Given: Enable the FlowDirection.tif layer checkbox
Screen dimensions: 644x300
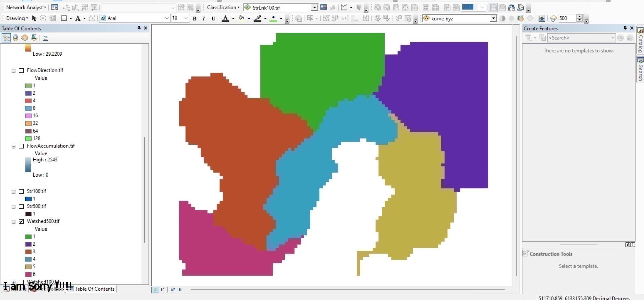Looking at the screenshot, I should 21,70.
